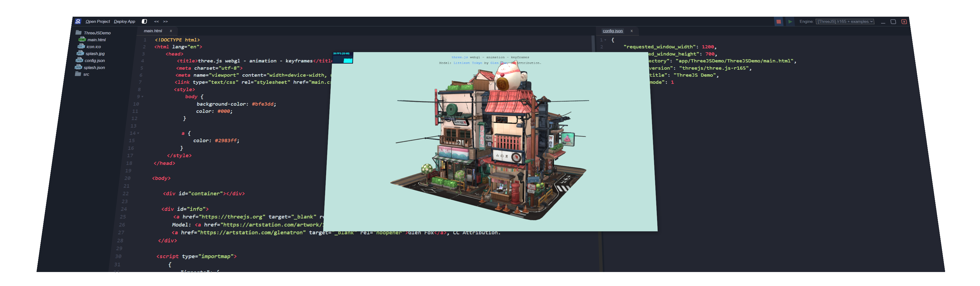980x286 pixels.
Task: Close the editor window with red X
Action: point(904,22)
